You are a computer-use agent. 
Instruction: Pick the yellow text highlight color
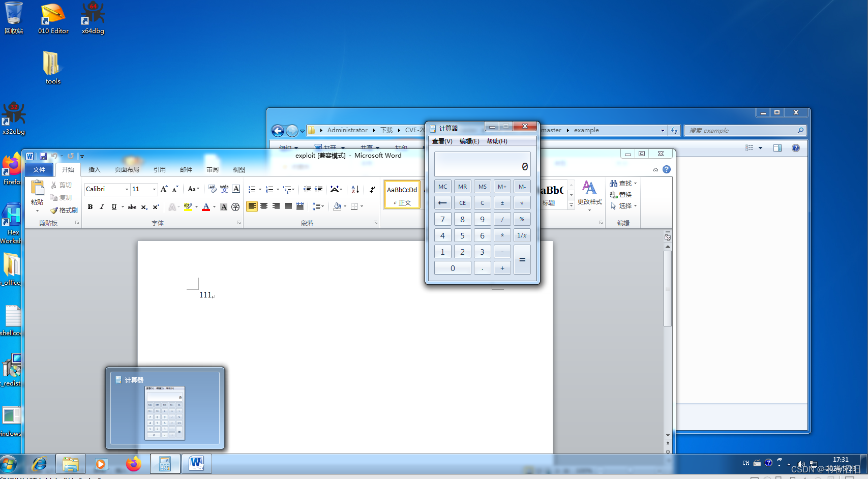tap(188, 207)
